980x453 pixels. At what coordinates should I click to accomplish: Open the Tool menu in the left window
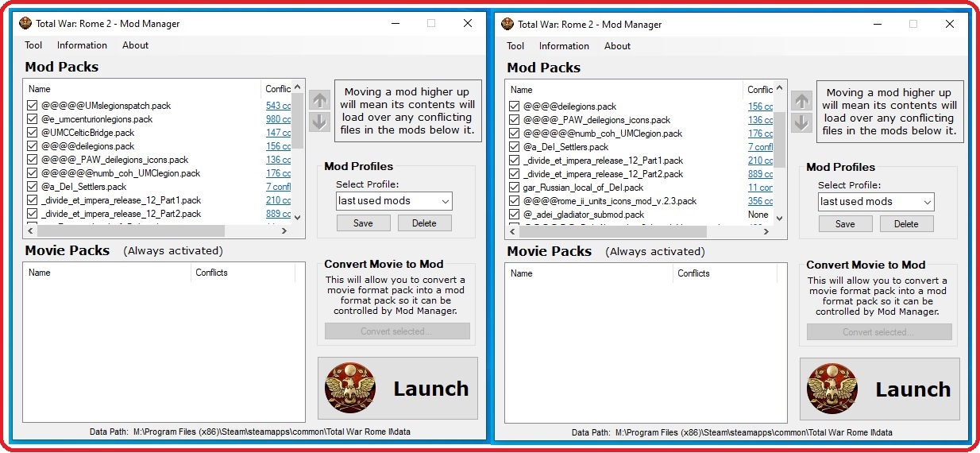pos(33,45)
